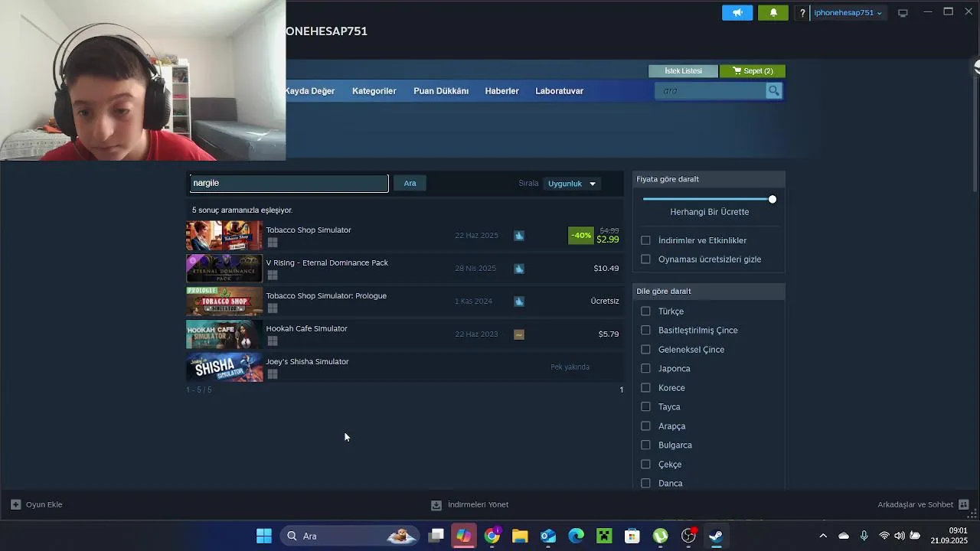
Task: Open the Haberler tab
Action: (x=501, y=91)
